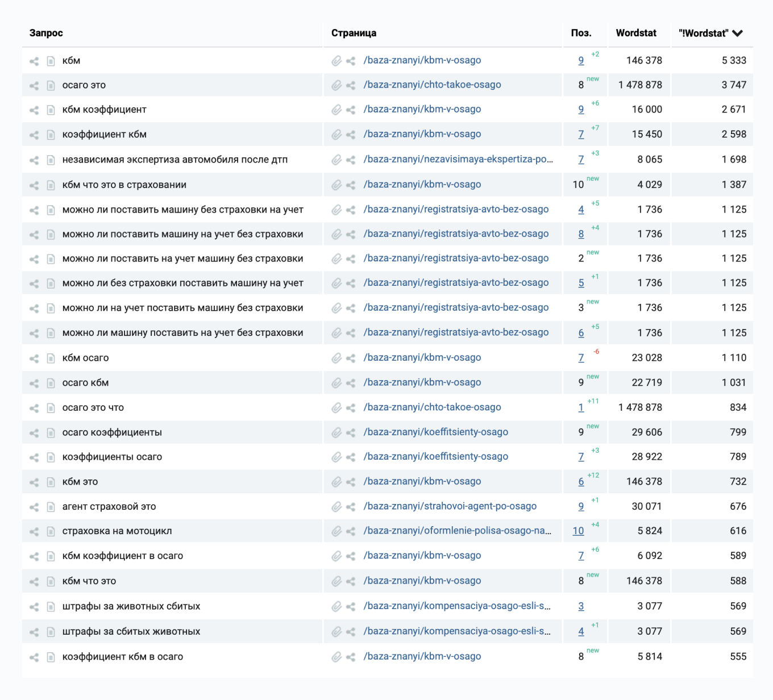Open /baza-znanyi/strahovoi-agent-po-osago link
This screenshot has height=700, width=773.
[450, 506]
